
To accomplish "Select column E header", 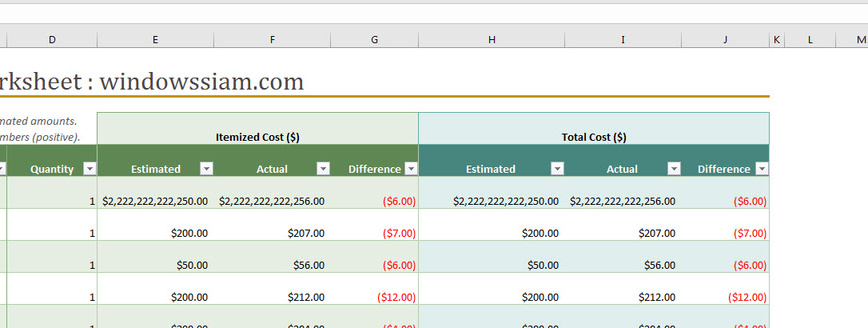I will [x=156, y=40].
